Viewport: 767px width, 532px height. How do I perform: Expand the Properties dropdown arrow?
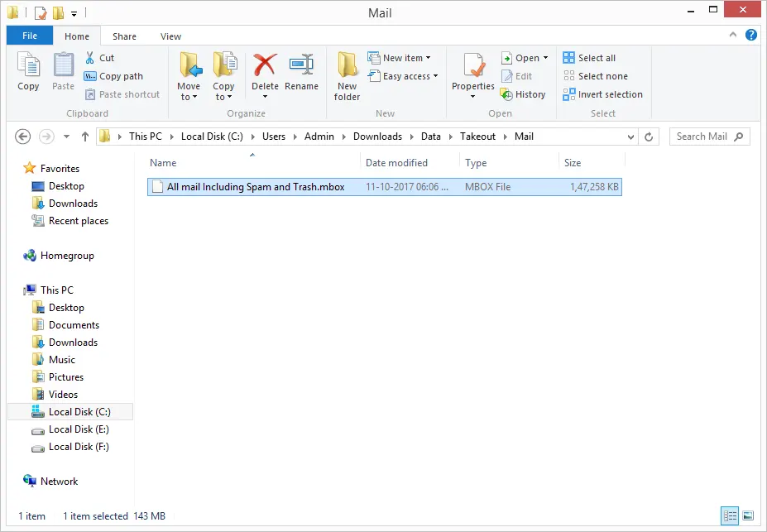pos(473,97)
